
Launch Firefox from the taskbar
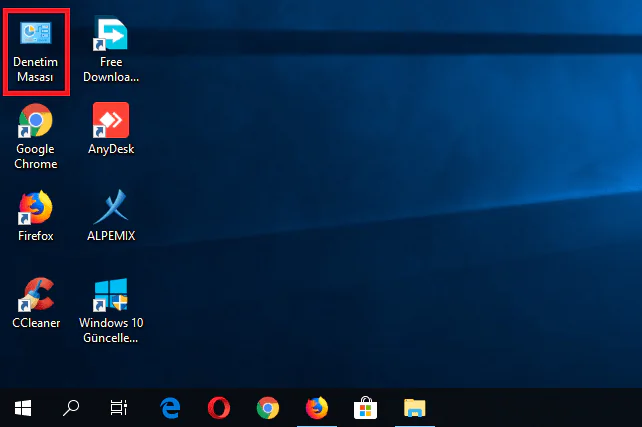click(316, 407)
